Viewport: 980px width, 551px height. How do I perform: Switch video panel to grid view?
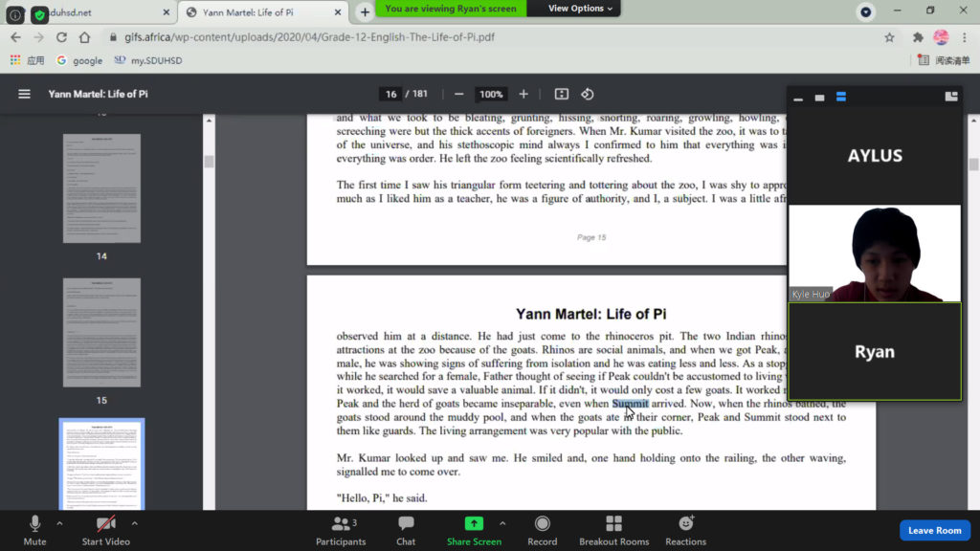(x=951, y=97)
